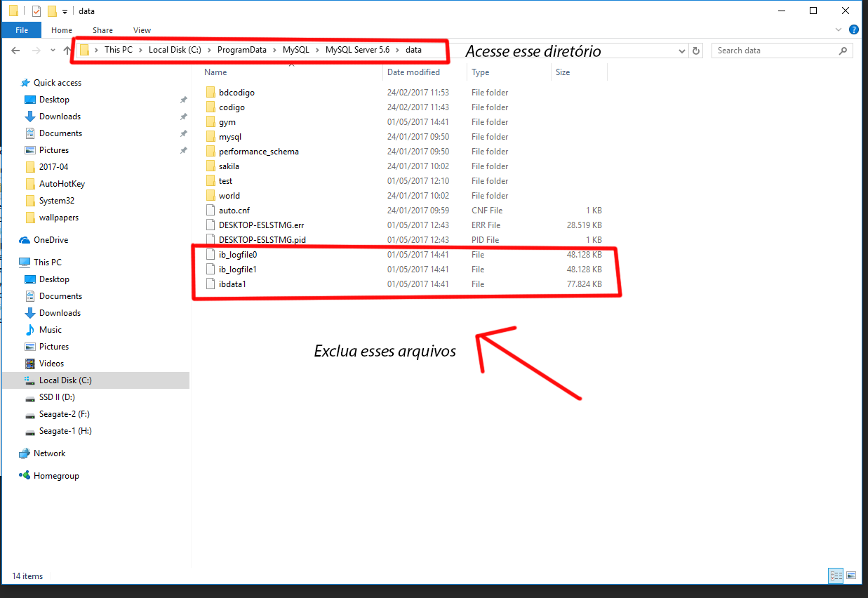Open the File menu
The height and width of the screenshot is (598, 868).
[22, 30]
